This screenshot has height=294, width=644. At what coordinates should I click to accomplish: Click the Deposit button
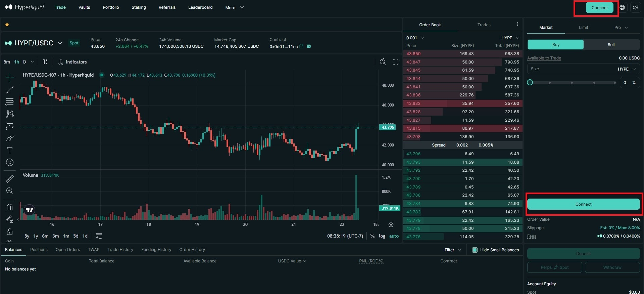click(583, 254)
